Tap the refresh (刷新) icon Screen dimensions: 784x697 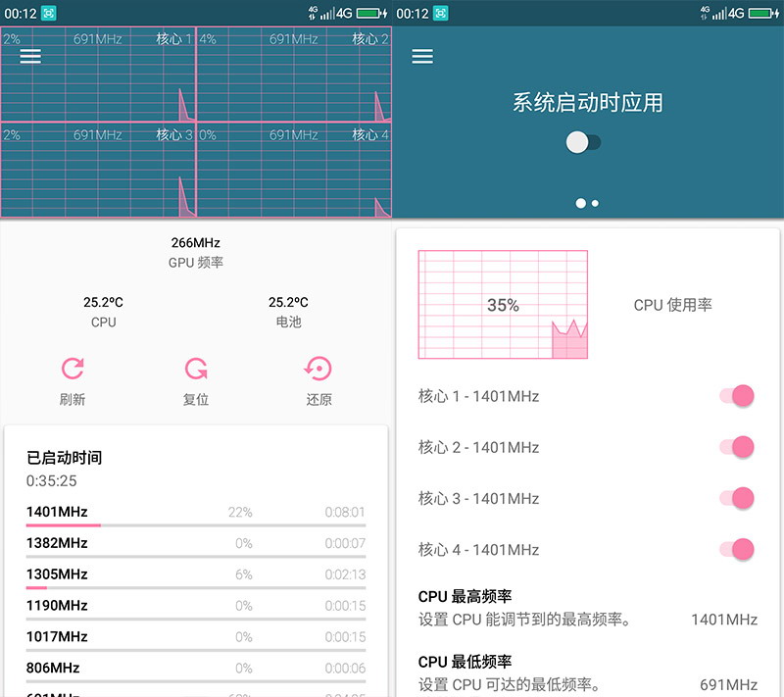[72, 368]
